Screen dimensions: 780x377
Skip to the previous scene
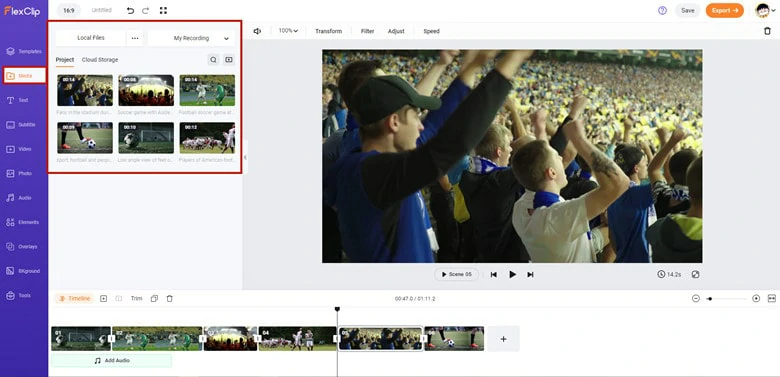[x=493, y=275]
